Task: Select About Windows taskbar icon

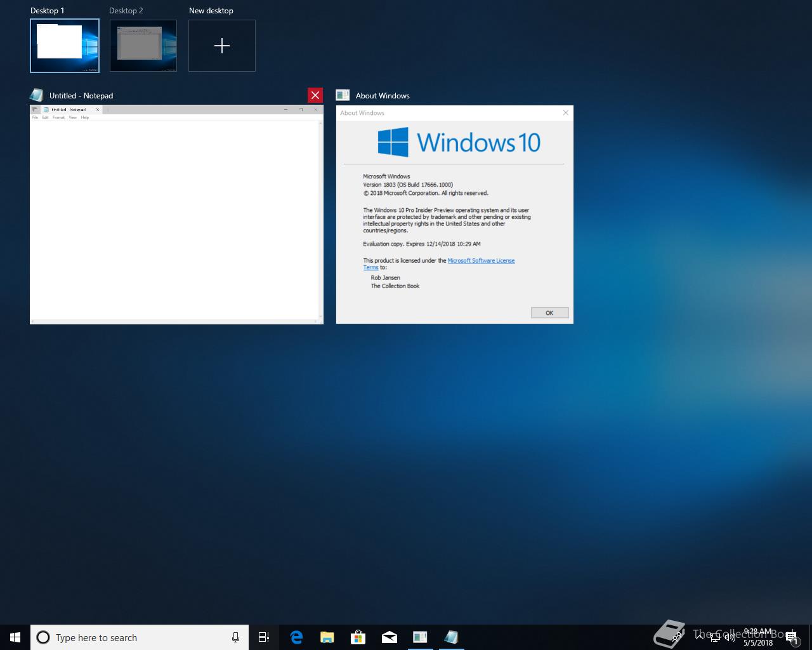Action: [420, 637]
